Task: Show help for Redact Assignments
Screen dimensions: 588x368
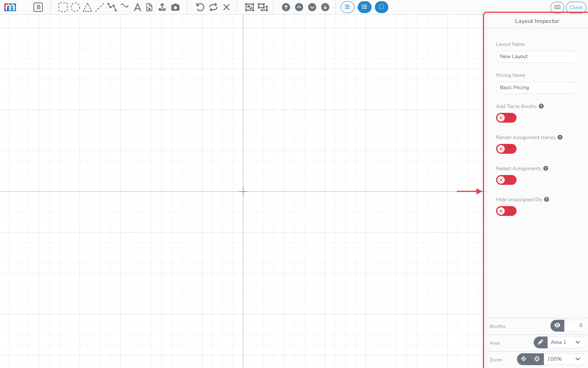Action: (x=546, y=168)
